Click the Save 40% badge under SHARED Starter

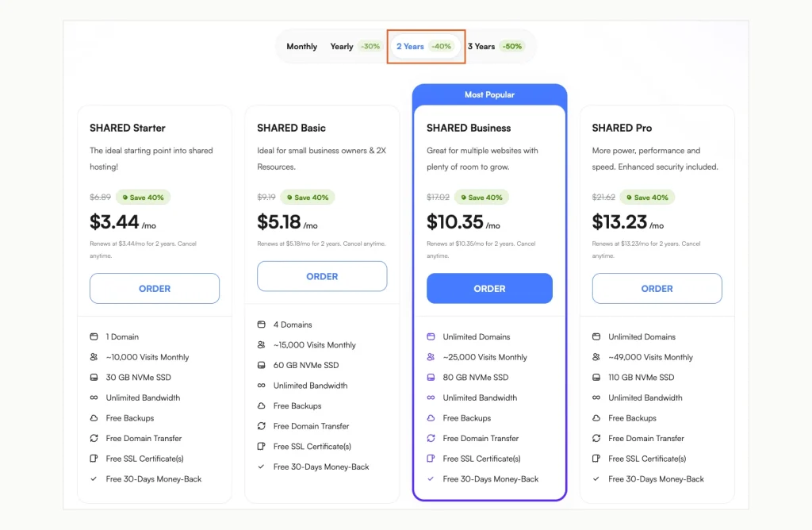(x=143, y=198)
